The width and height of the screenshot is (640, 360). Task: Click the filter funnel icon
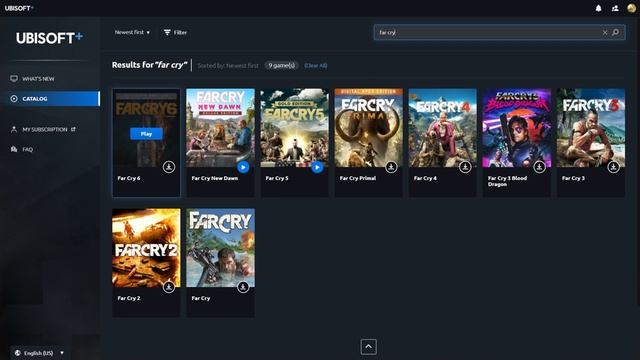click(167, 32)
